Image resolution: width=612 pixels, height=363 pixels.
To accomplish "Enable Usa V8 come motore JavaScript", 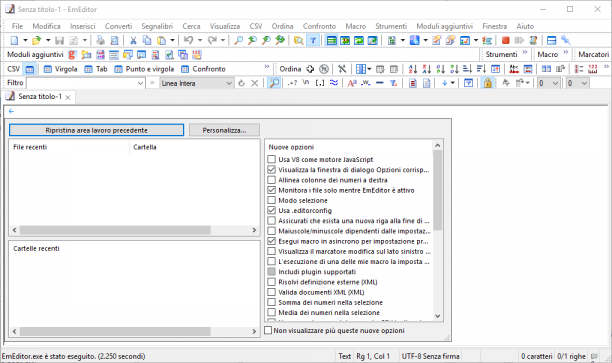I will [272, 159].
